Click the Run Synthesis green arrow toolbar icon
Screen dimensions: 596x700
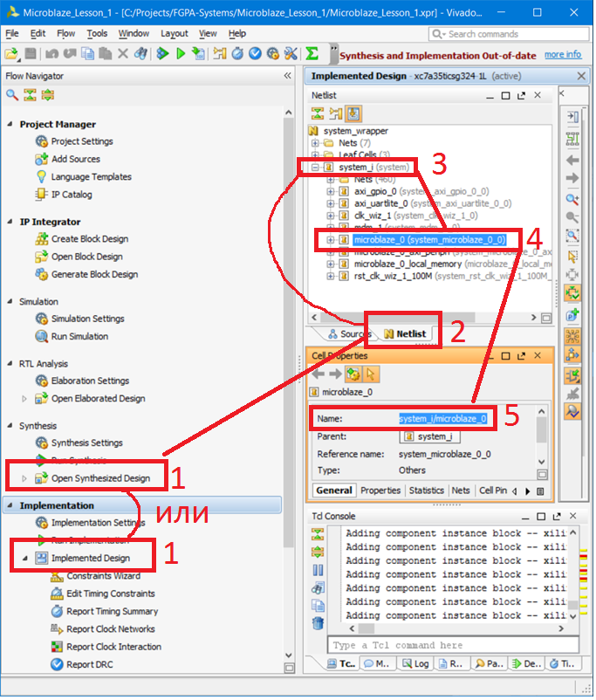[181, 54]
